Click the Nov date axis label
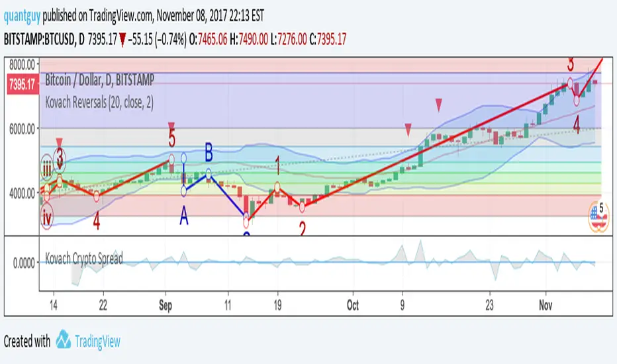The height and width of the screenshot is (364, 617). coord(546,305)
